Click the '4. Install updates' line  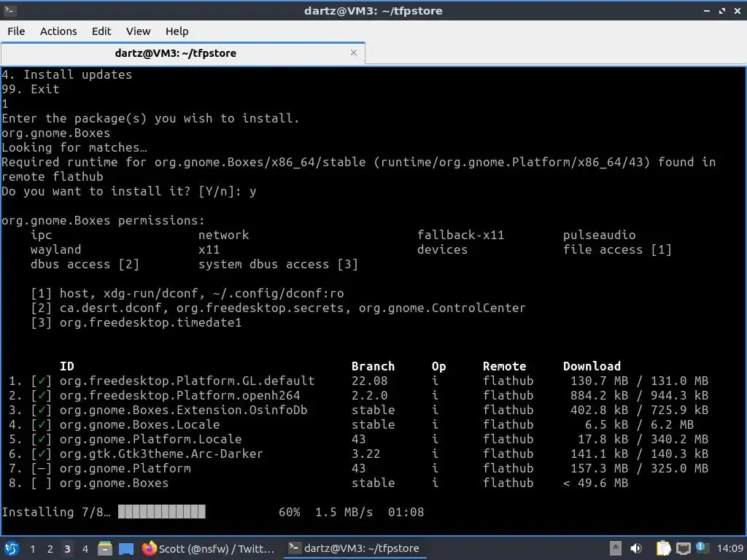pyautogui.click(x=66, y=75)
